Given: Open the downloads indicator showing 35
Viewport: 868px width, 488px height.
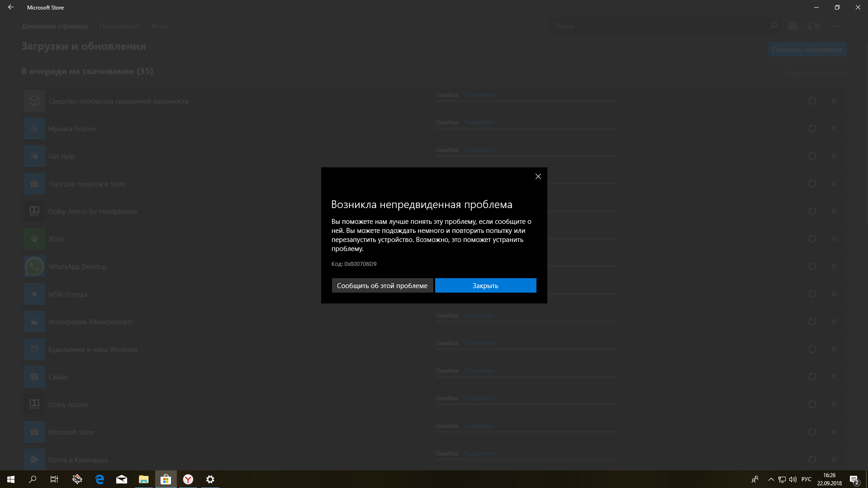Looking at the screenshot, I should [813, 26].
